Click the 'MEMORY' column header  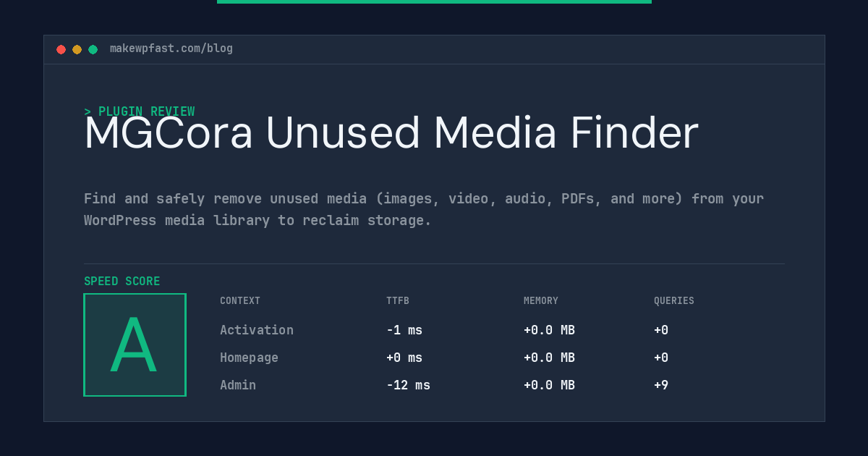(541, 301)
